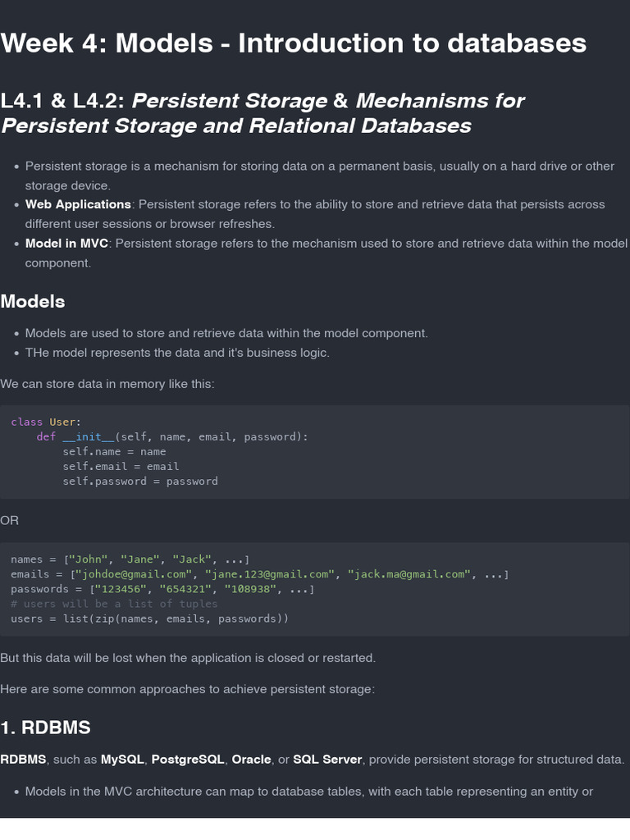The height and width of the screenshot is (840, 630).
Task: Click the 'self.password = password' code line
Action: (140, 481)
